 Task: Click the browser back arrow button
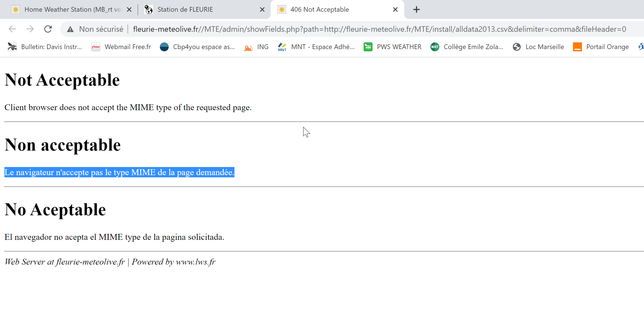12,29
